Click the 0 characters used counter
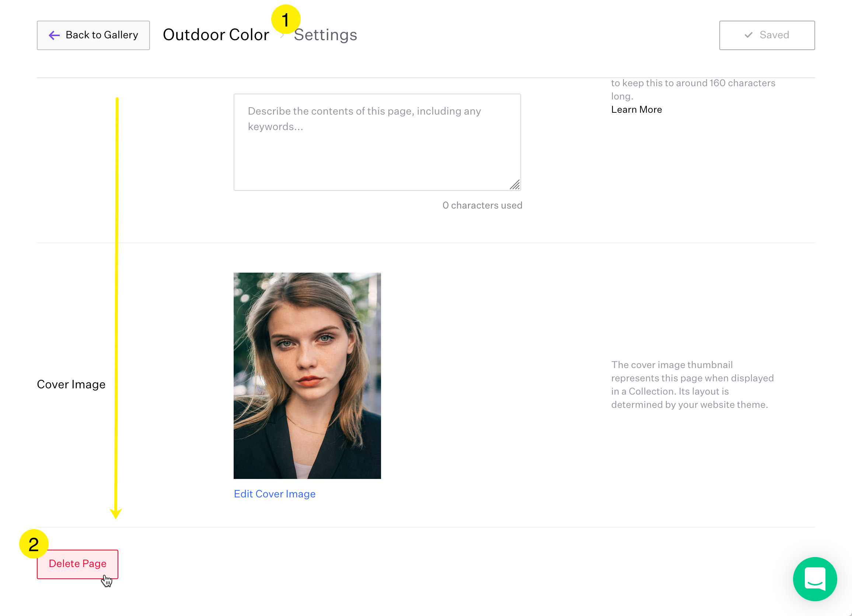Viewport: 852px width, 616px height. click(x=482, y=205)
